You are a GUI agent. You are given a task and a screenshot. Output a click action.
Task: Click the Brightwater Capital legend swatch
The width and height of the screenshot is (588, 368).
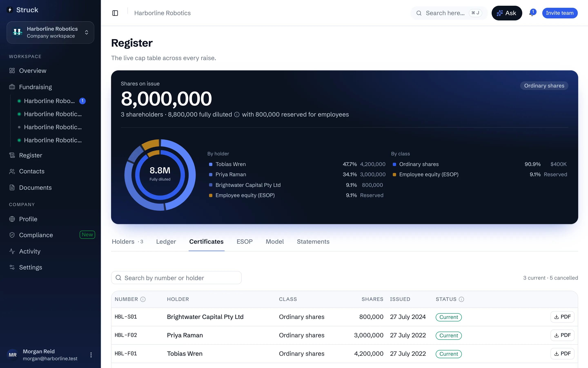click(211, 185)
